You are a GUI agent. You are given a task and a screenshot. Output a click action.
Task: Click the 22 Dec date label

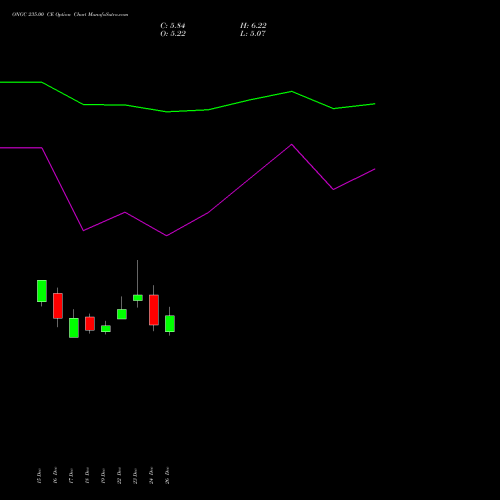tap(119, 476)
